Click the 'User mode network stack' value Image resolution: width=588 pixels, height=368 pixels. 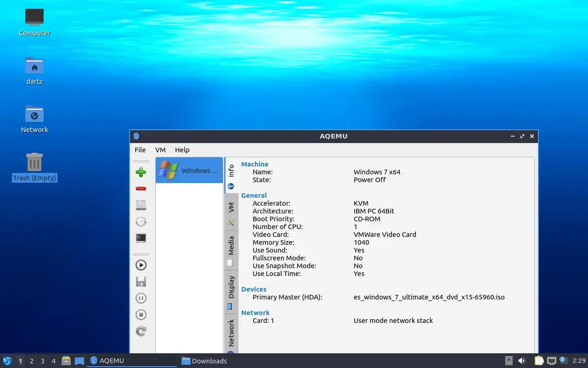393,321
